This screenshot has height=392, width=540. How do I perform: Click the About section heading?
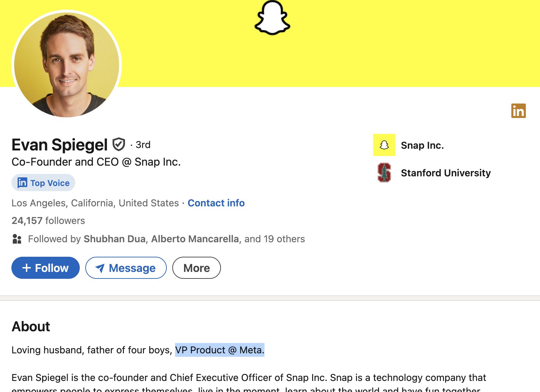31,326
